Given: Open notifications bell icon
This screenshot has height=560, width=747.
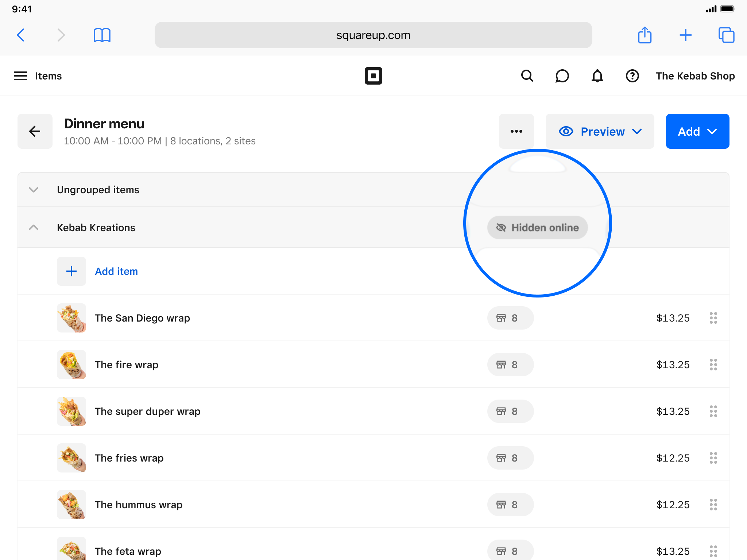Looking at the screenshot, I should (x=597, y=76).
